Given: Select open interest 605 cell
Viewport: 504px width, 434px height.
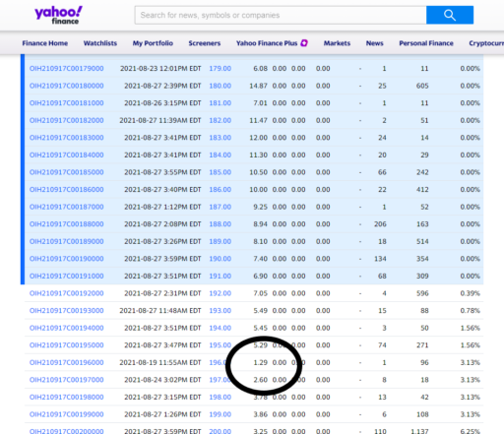Looking at the screenshot, I should coord(422,86).
